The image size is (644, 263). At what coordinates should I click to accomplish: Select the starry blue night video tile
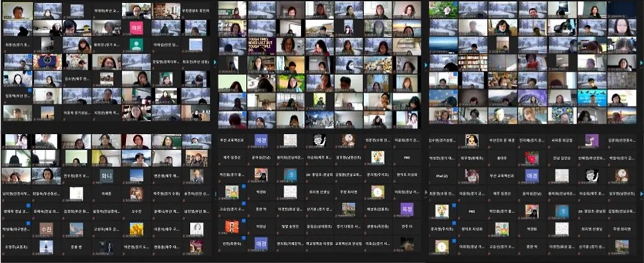point(443,98)
